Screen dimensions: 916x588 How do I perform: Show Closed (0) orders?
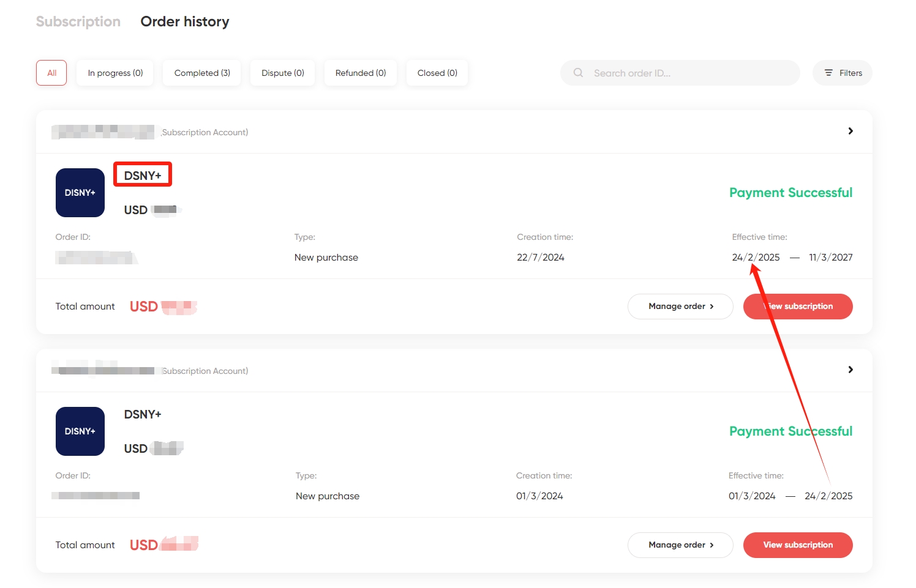437,73
